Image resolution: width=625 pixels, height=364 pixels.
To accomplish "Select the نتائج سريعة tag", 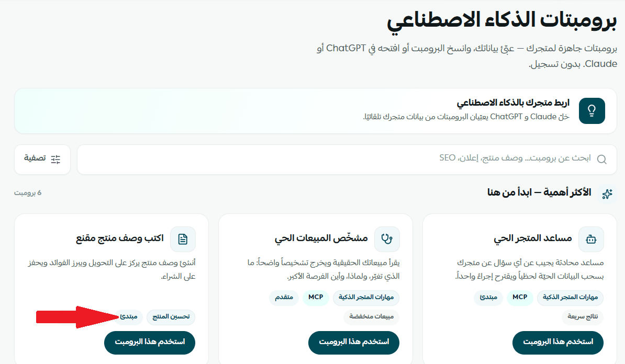I will (x=583, y=316).
